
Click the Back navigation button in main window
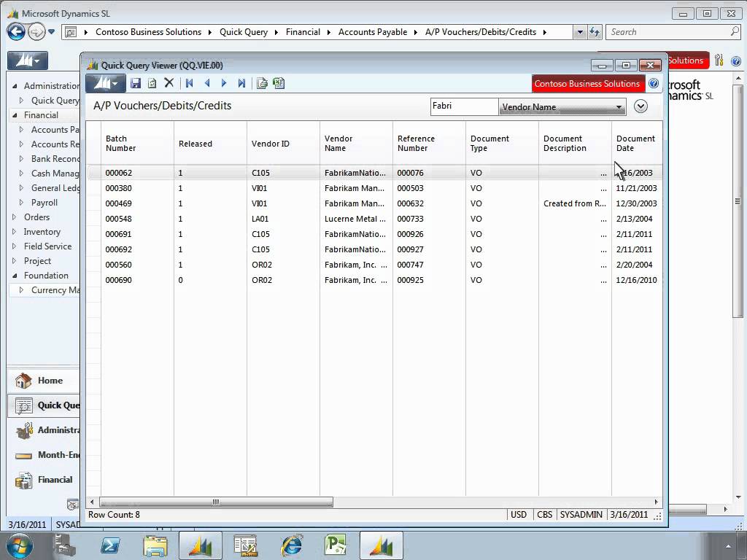16,32
